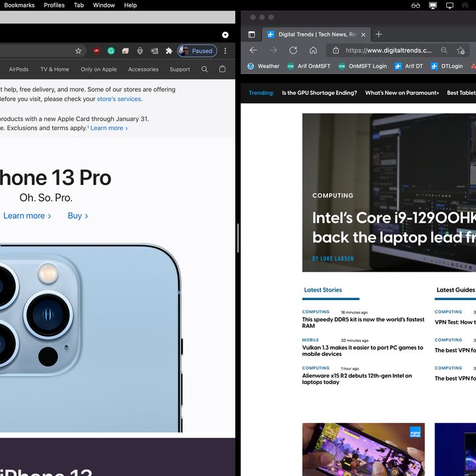Open OnMSFT Login bookmark
This screenshot has height=476, width=476.
click(x=362, y=66)
